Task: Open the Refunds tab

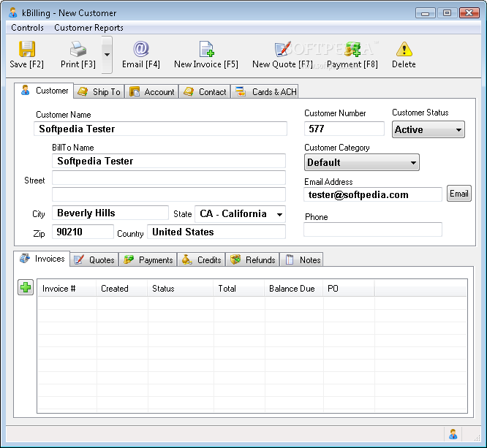Action: click(x=253, y=260)
